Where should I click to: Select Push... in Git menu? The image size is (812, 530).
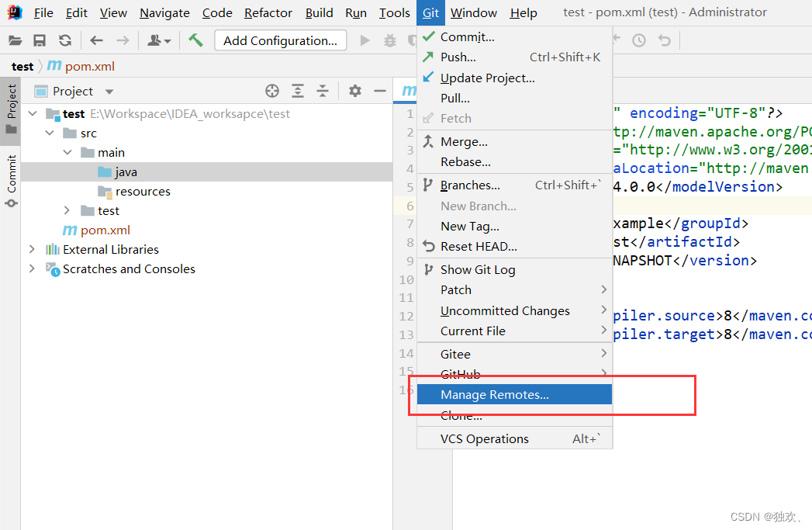pos(514,57)
